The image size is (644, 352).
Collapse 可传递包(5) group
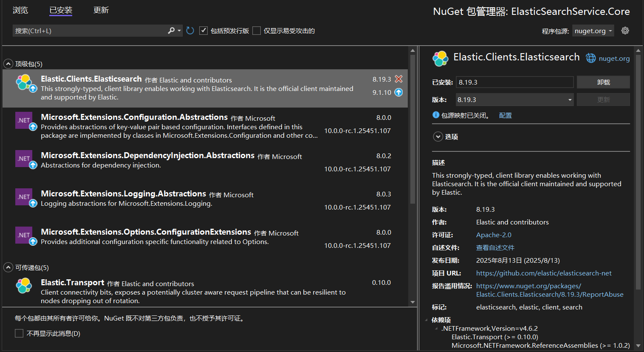tap(8, 267)
